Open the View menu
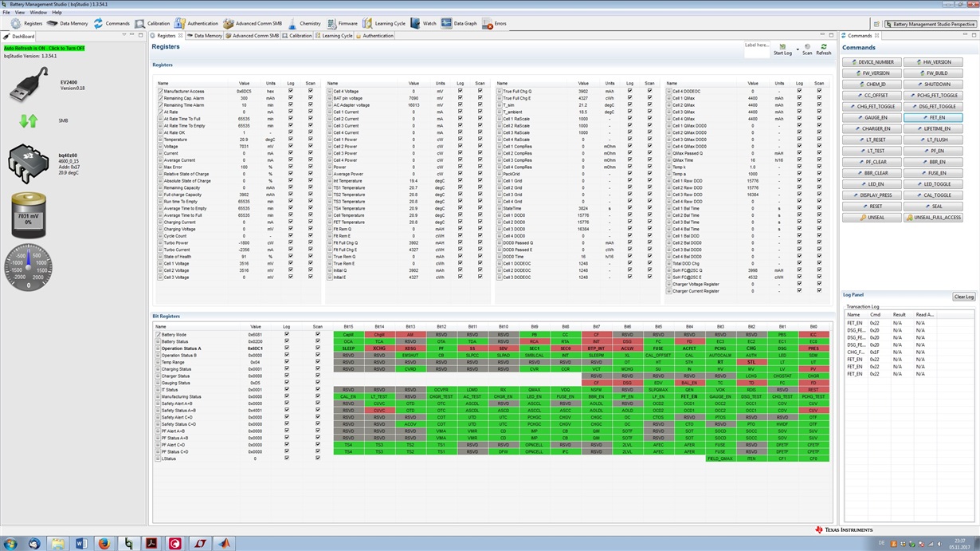 click(x=20, y=13)
